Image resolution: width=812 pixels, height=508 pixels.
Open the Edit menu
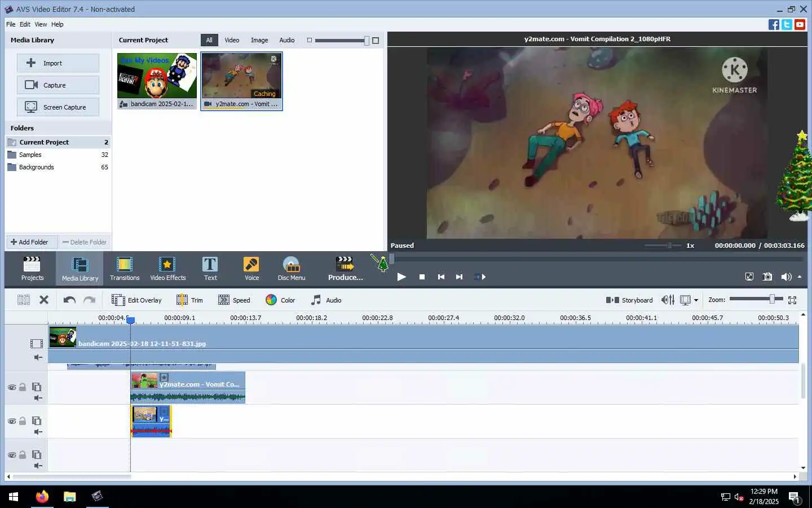(x=25, y=24)
